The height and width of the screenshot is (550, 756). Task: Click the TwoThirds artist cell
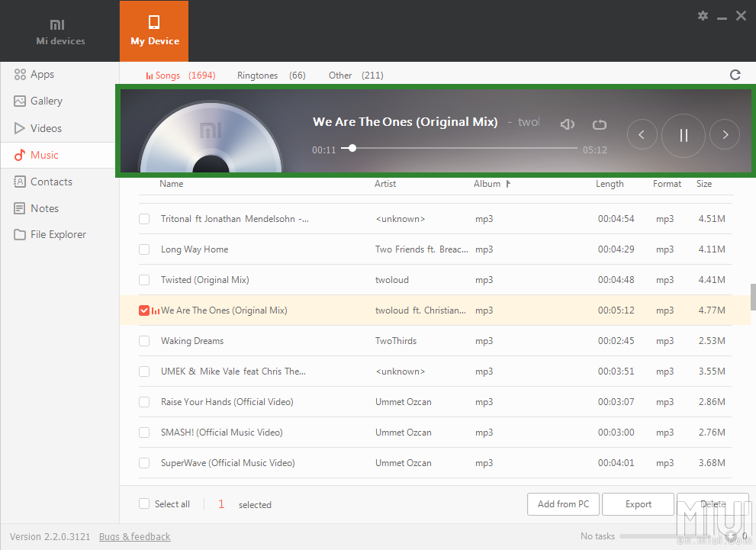(396, 341)
